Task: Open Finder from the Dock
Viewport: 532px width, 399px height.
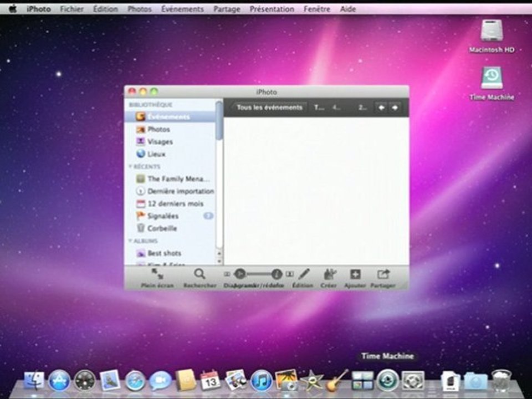Action: point(34,381)
